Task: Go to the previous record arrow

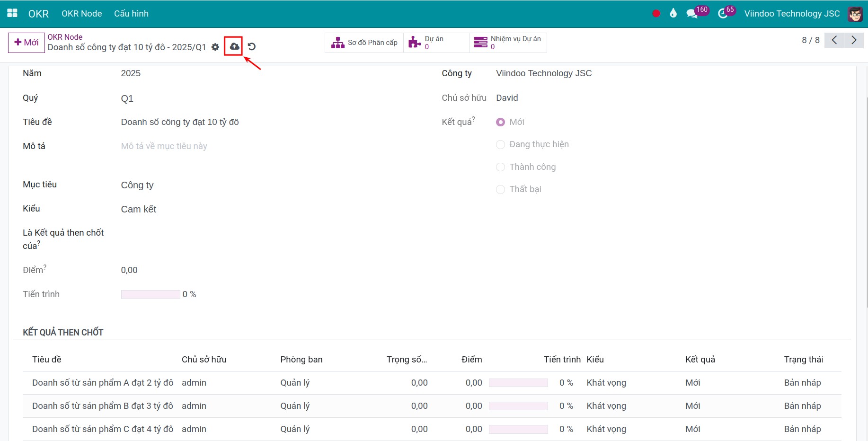Action: tap(834, 40)
